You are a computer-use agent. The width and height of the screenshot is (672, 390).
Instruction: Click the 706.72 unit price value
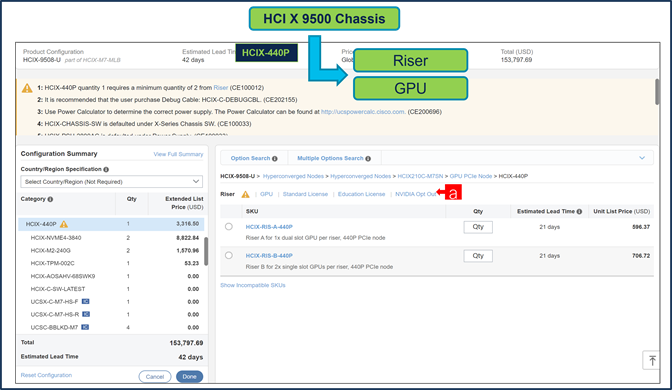(x=641, y=255)
